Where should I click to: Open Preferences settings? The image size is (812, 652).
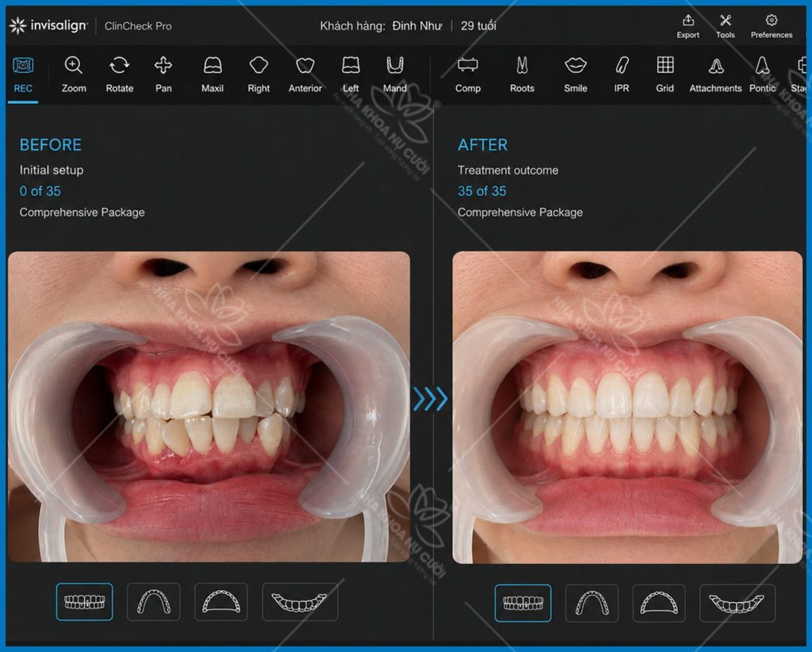click(772, 26)
